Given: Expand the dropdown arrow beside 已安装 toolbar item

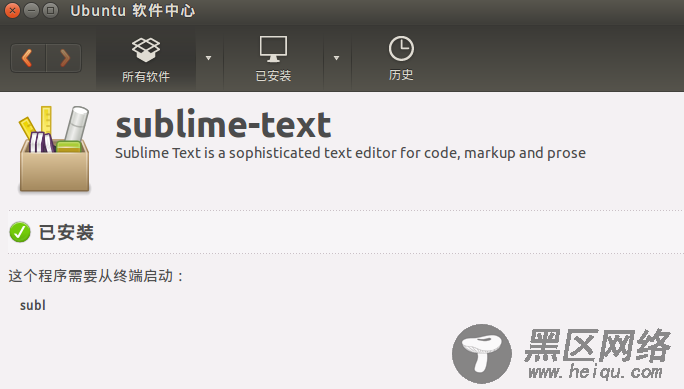Looking at the screenshot, I should (x=336, y=58).
